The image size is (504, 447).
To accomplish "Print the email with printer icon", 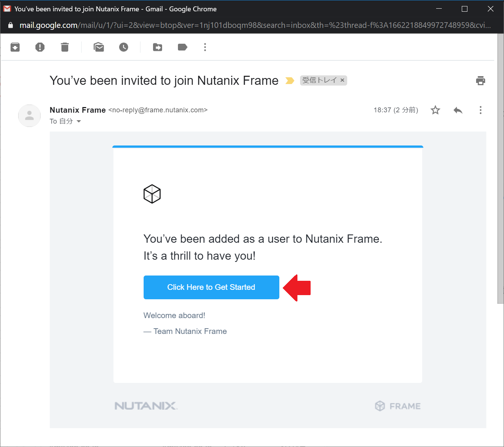I will [481, 81].
